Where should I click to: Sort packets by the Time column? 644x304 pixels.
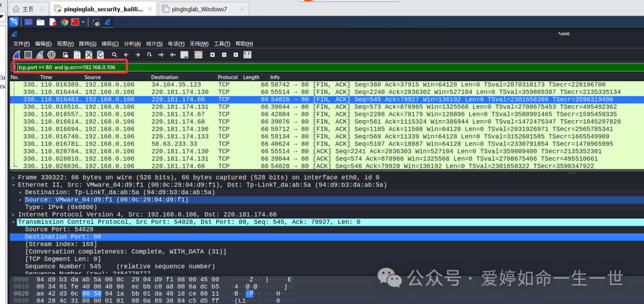pos(61,77)
